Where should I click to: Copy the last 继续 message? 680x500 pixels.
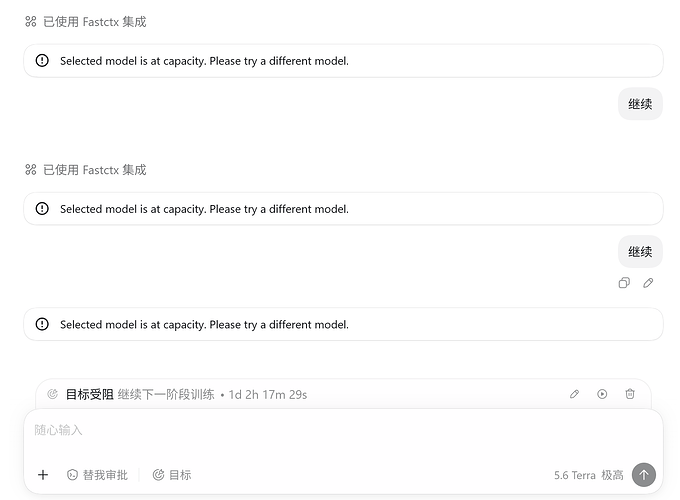coord(624,283)
